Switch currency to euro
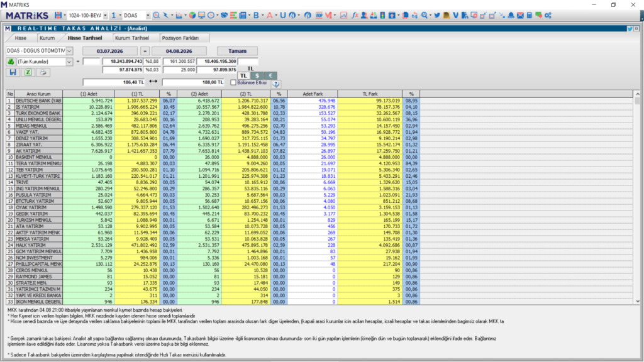Image resolution: width=644 pixels, height=362 pixels. point(270,75)
